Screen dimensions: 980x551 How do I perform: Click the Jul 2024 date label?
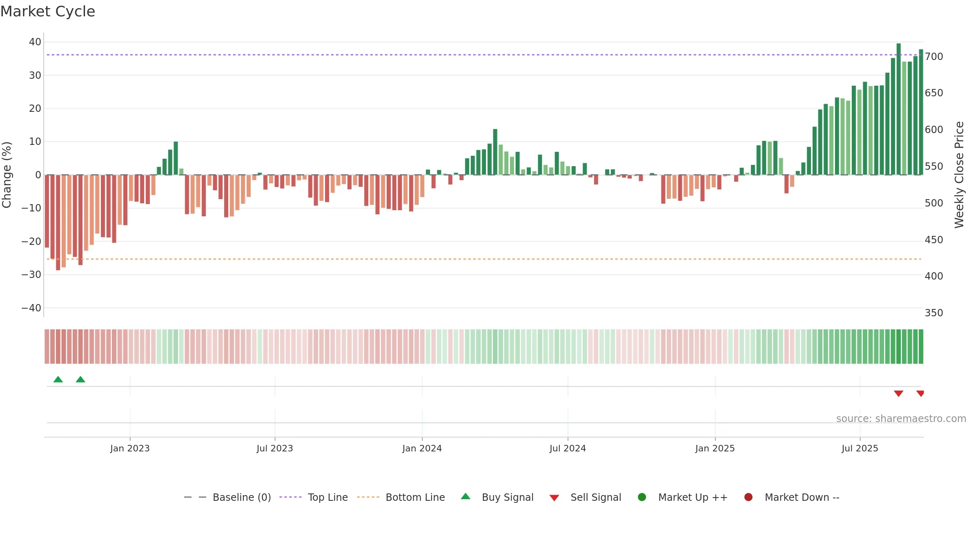568,448
